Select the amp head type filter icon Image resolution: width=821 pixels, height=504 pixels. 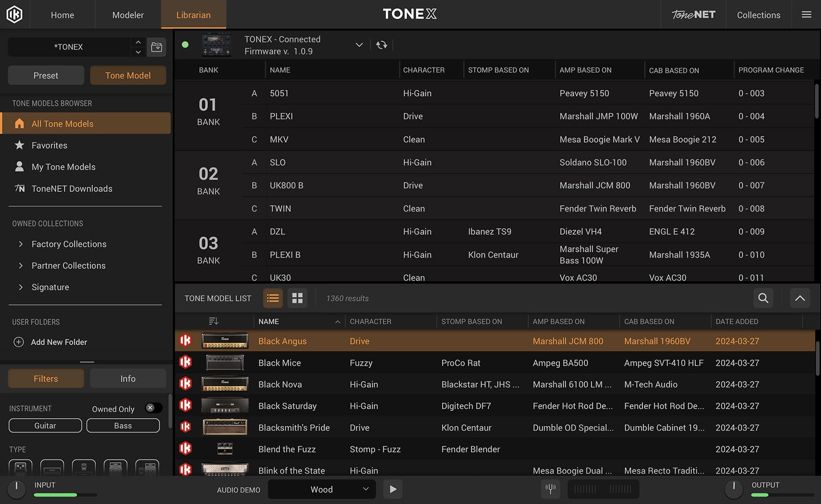[52, 468]
